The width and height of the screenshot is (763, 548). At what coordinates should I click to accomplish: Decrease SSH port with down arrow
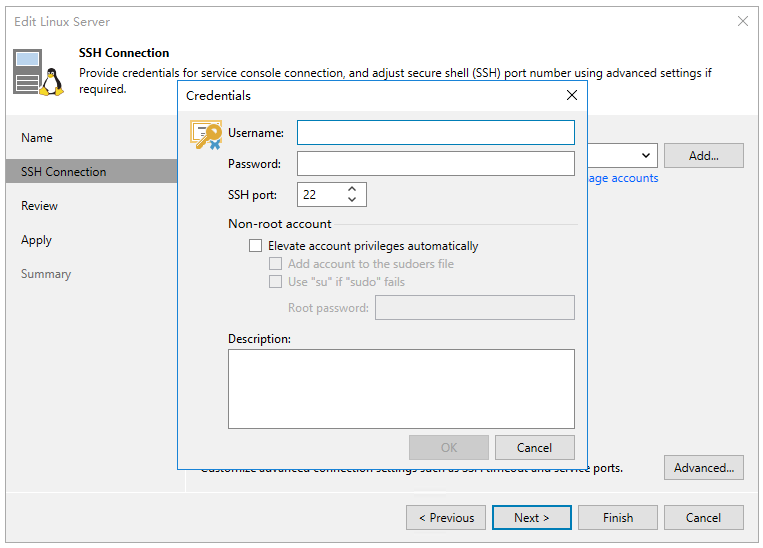pos(352,200)
